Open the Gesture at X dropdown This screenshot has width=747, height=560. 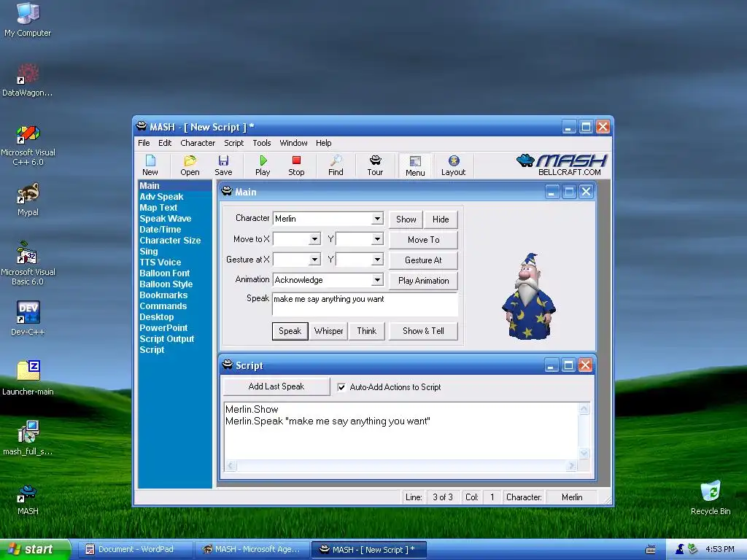point(314,260)
